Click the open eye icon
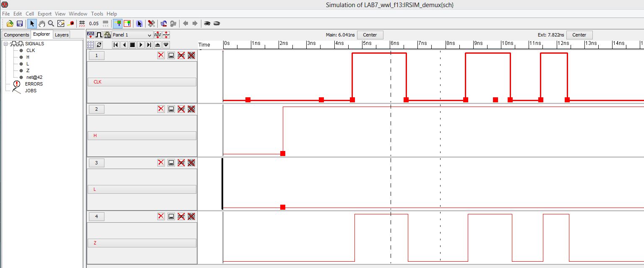This screenshot has height=268, width=644. tap(207, 23)
